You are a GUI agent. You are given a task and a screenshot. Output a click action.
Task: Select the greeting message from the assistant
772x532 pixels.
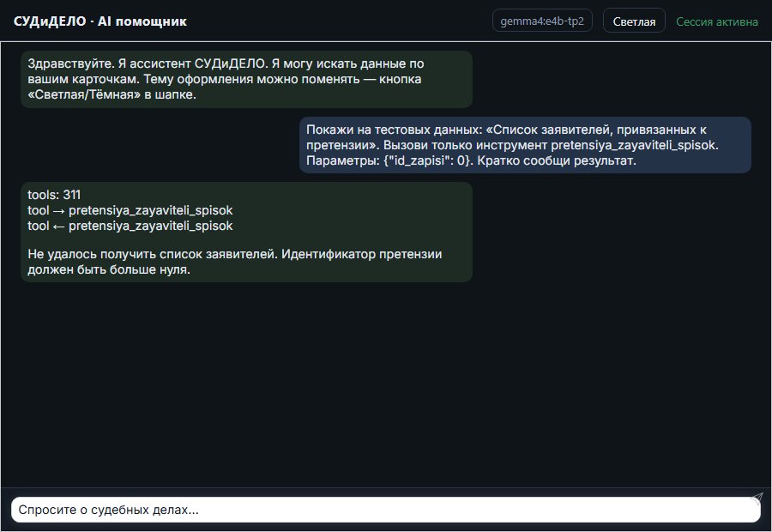246,79
